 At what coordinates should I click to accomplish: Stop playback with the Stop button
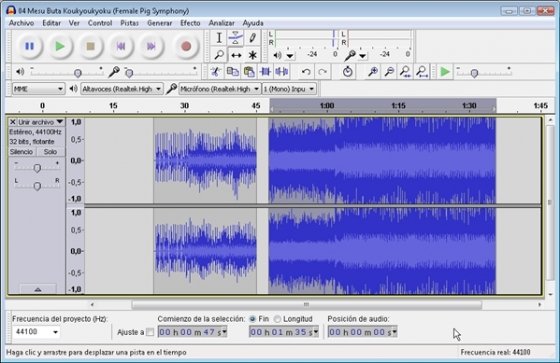[x=90, y=46]
